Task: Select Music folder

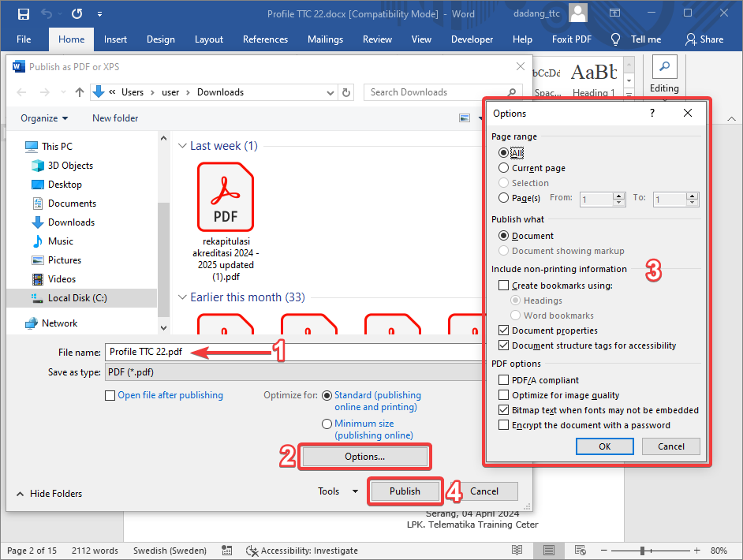Action: coord(52,241)
